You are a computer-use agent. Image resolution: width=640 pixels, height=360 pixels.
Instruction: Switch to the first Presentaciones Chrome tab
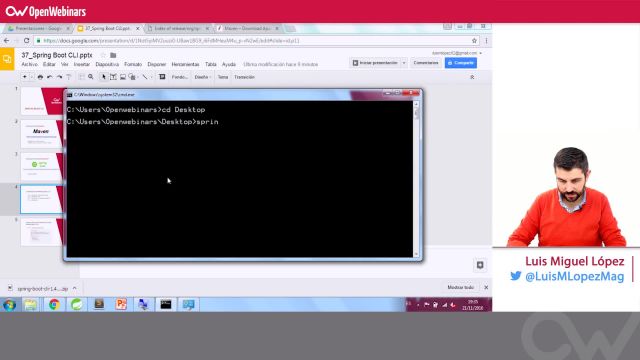(38, 29)
